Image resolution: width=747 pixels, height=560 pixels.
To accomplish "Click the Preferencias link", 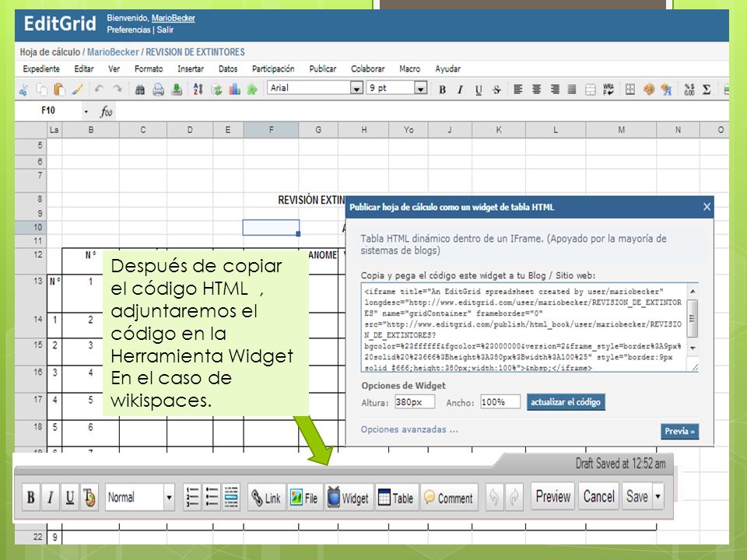I will pos(128,30).
